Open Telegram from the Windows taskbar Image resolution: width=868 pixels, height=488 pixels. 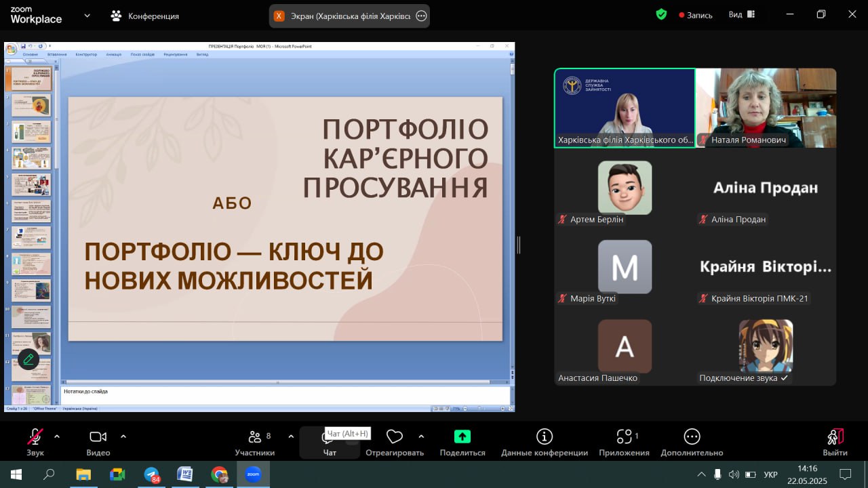click(x=152, y=474)
